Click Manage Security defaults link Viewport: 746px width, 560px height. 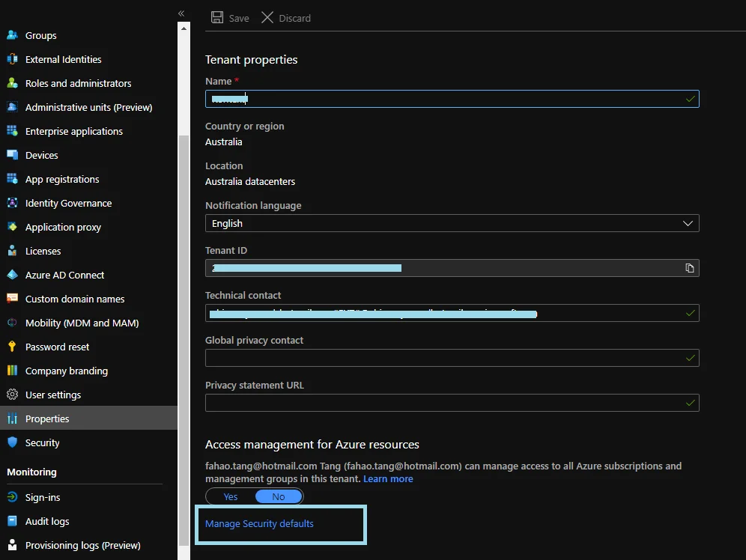259,523
